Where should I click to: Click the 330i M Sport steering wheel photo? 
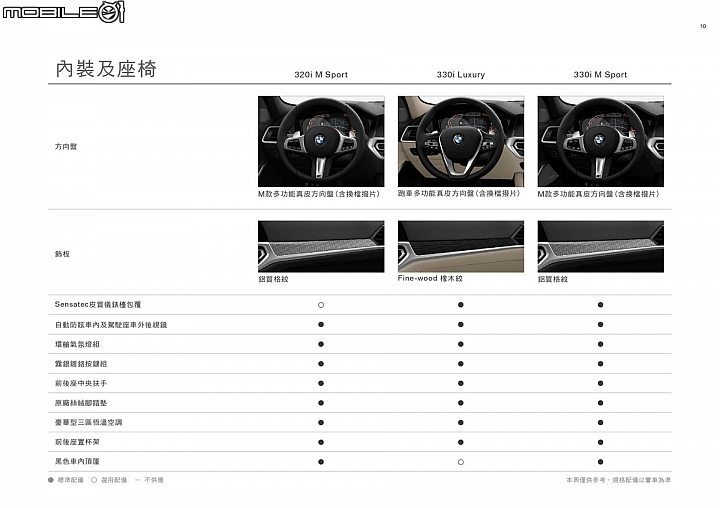tap(601, 141)
